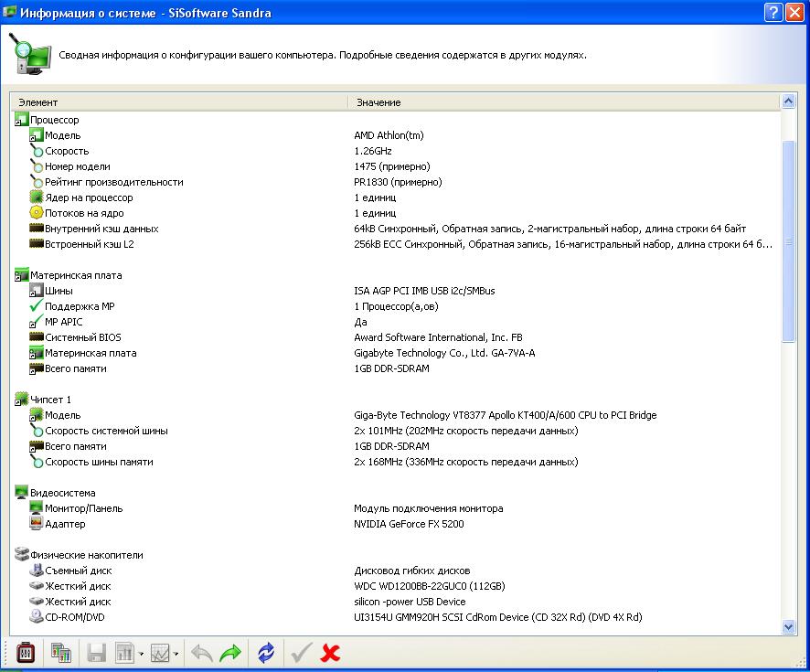The height and width of the screenshot is (672, 810).
Task: Click the Монитор/Панель monitor icon
Action: 36,508
